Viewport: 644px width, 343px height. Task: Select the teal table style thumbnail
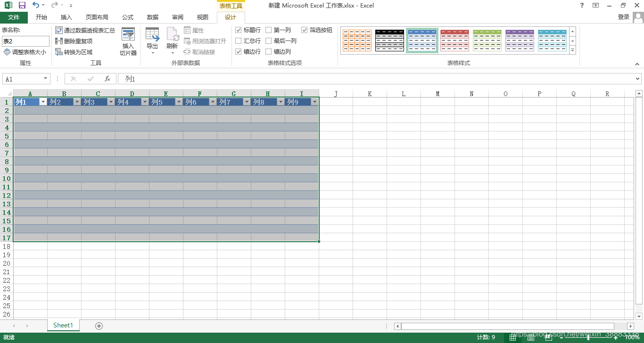(552, 41)
